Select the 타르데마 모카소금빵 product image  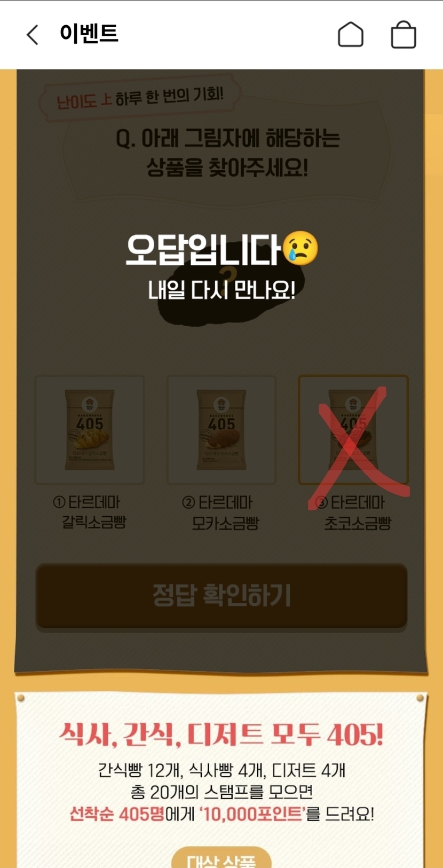[x=222, y=430]
